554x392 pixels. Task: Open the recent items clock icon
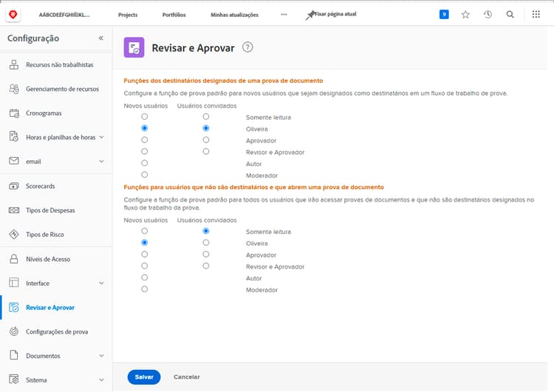tap(488, 15)
